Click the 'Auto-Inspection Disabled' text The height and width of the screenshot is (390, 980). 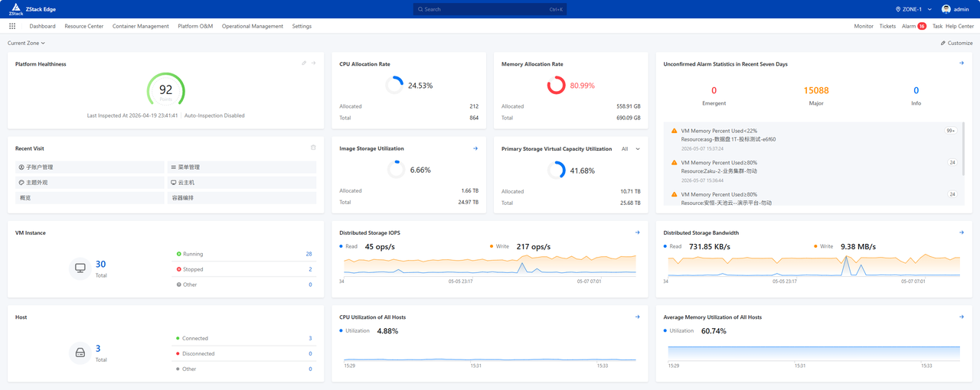tap(215, 115)
